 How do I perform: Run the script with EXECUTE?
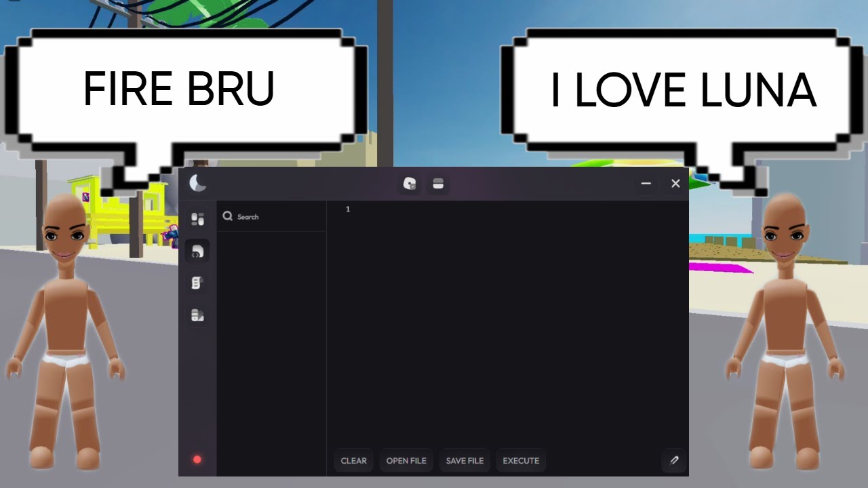pos(521,460)
